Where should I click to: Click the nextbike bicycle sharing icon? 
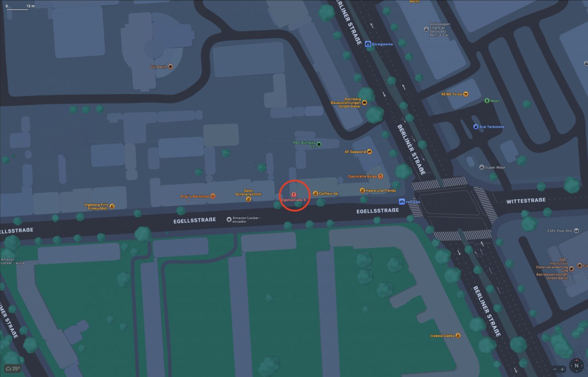[402, 202]
